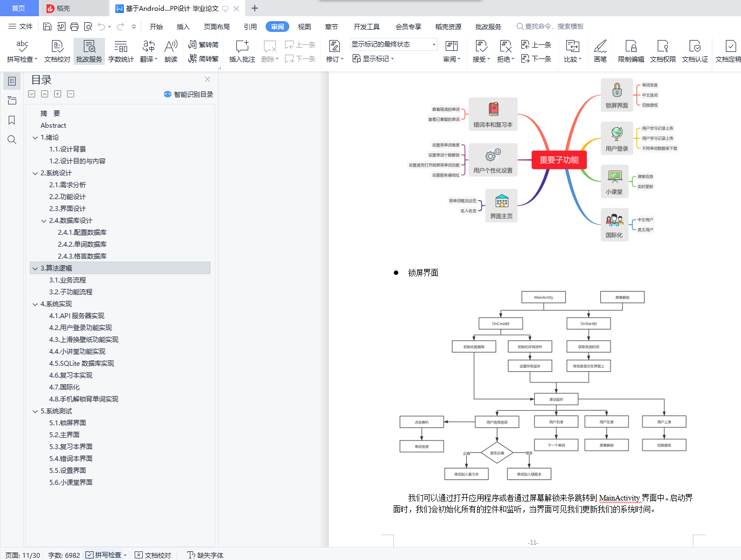741x560 pixels.
Task: Open the search magnifier in left sidebar
Action: (12, 140)
